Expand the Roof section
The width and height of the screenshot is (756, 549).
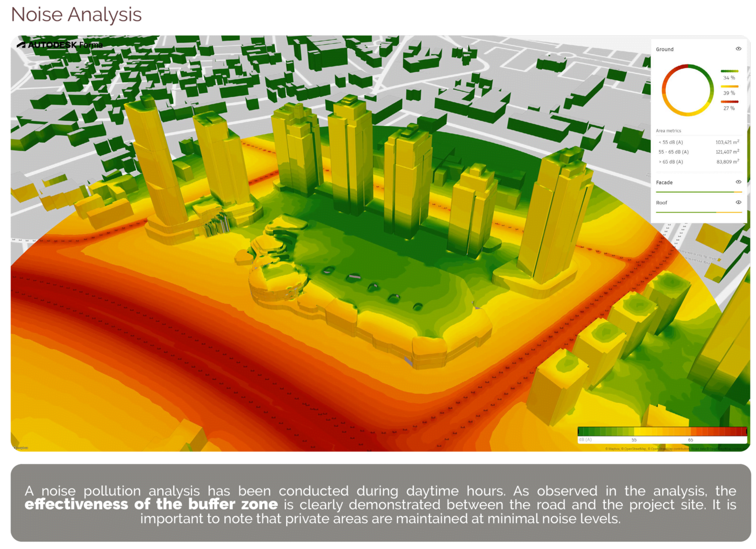tap(661, 203)
